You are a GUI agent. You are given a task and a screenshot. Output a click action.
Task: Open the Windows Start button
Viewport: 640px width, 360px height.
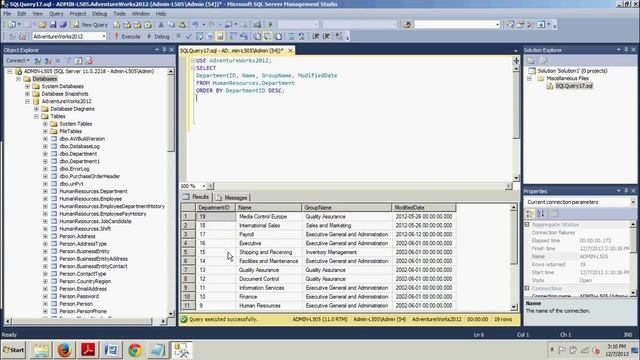(x=13, y=350)
